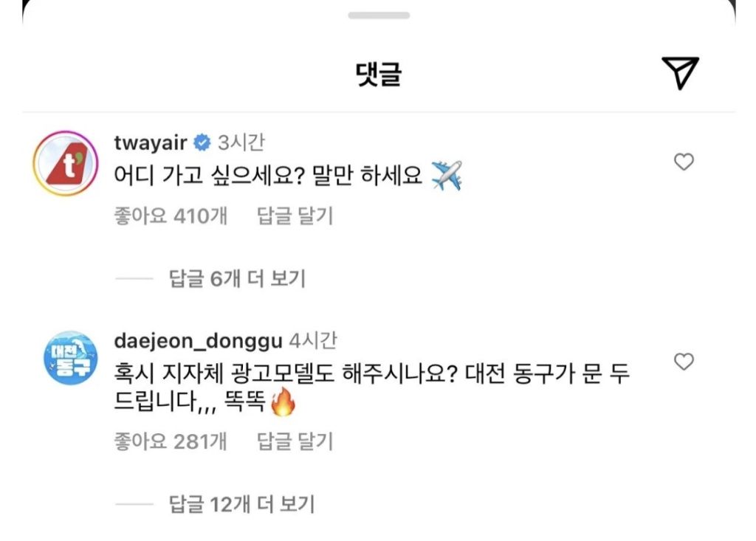Screen dimensions: 756x541
Task: Tap the 댓글 header title
Action: pyautogui.click(x=379, y=75)
